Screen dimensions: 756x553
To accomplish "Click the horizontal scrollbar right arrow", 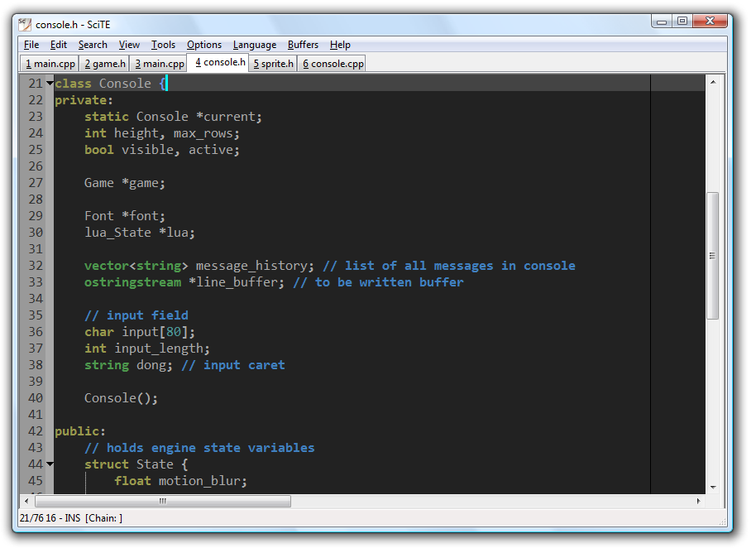I will [699, 501].
